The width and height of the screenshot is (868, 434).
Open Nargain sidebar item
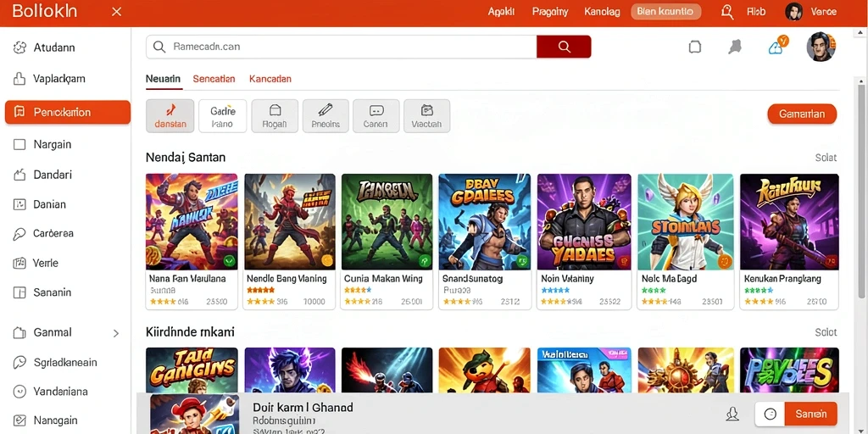42,144
